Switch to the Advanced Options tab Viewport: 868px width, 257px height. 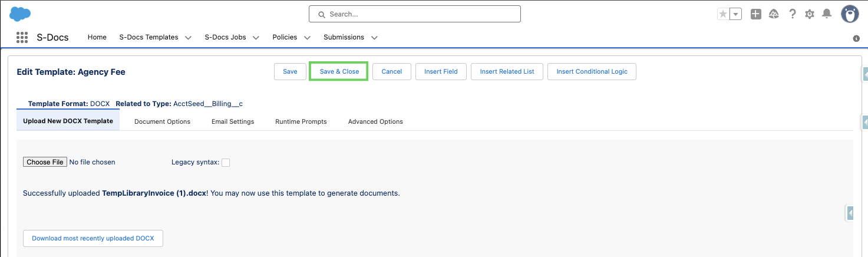[x=375, y=121]
